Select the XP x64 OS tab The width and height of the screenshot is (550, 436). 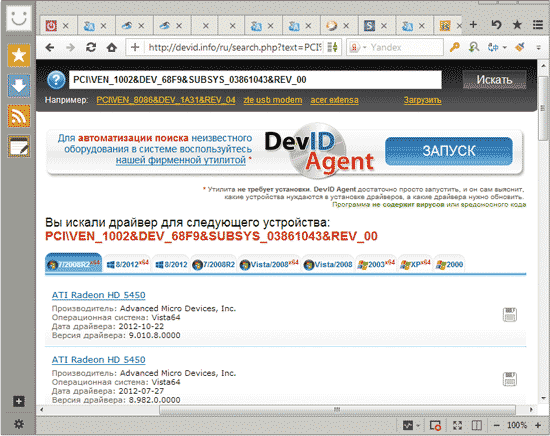point(415,264)
